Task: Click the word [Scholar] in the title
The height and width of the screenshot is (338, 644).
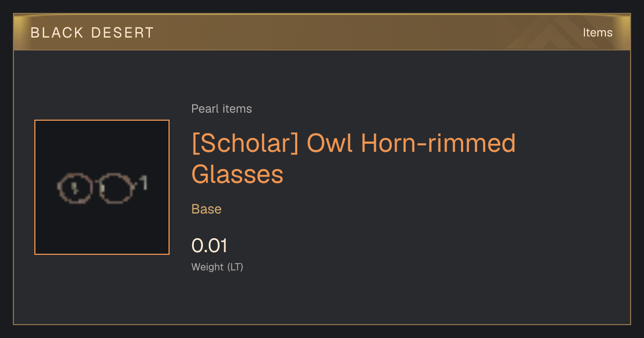Action: pos(245,143)
